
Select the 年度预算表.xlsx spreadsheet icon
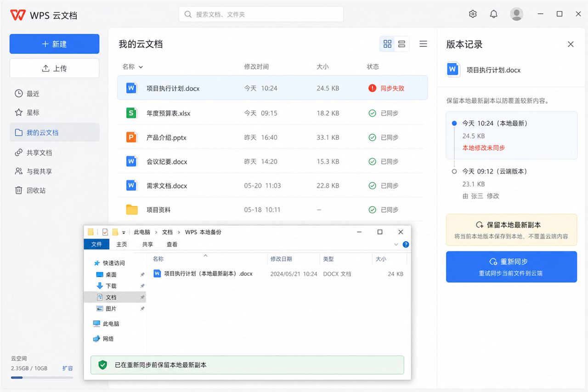132,113
